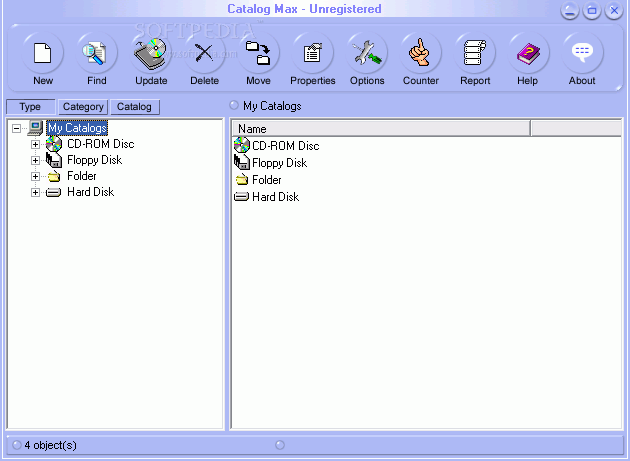Click My Catalogs computer icon in tree
Screen dimensions: 630x461
point(35,128)
